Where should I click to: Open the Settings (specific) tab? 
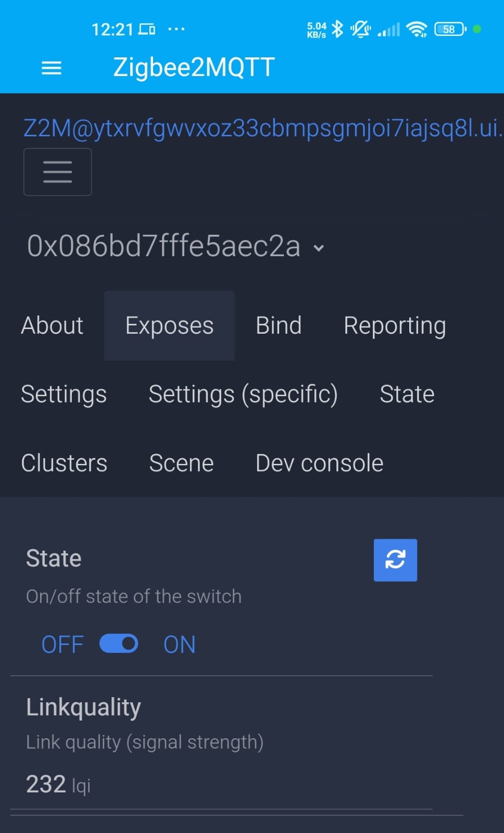pyautogui.click(x=243, y=394)
